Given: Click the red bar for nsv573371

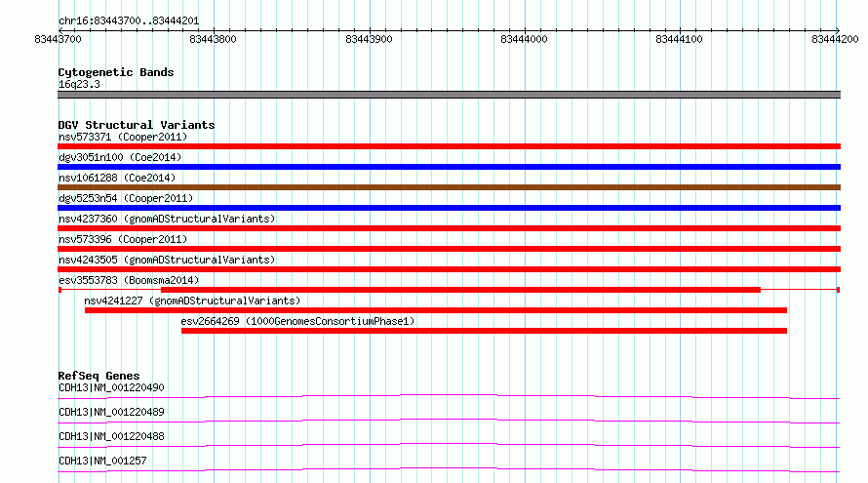Looking at the screenshot, I should 449,146.
